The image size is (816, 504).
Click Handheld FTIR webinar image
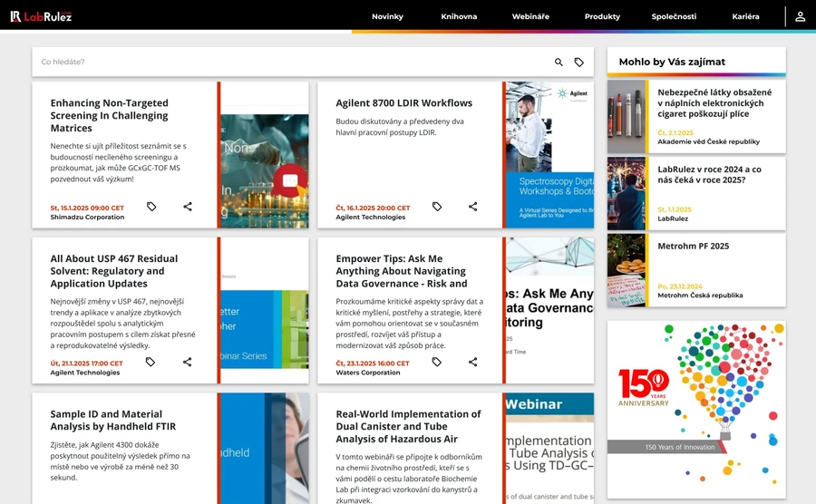(265, 449)
